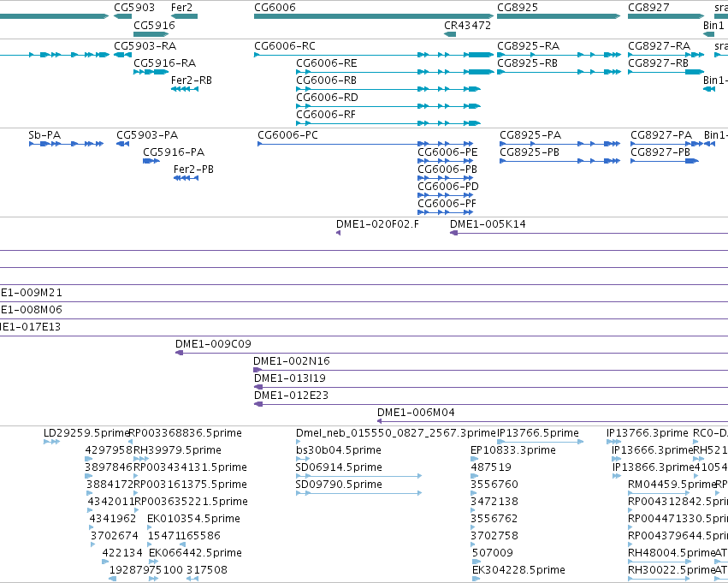Select EST entry 507009
The image size is (728, 583).
493,553
